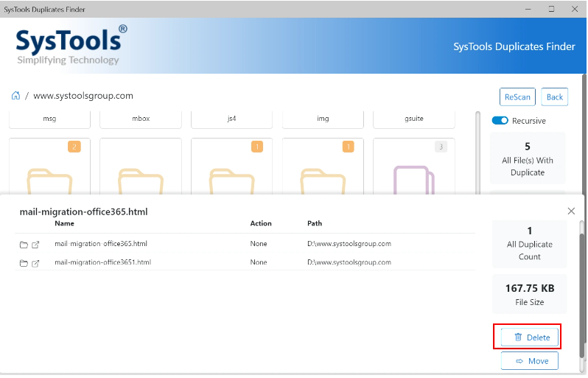588x378 pixels.
Task: Click the SysTools logo
Action: pos(71,45)
